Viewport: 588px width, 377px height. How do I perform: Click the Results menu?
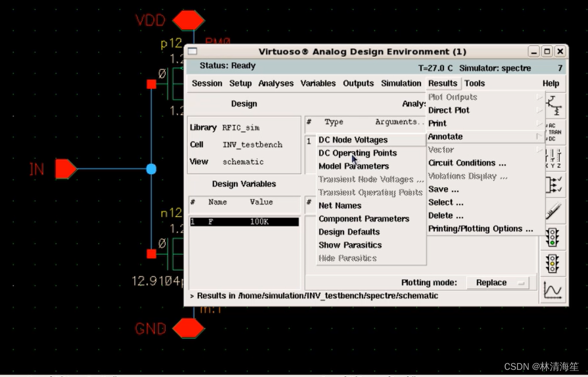point(443,83)
